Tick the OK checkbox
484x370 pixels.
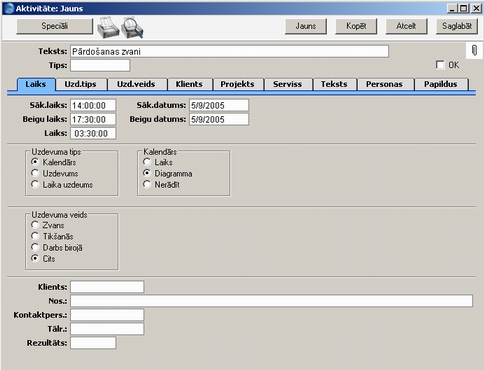[440, 65]
